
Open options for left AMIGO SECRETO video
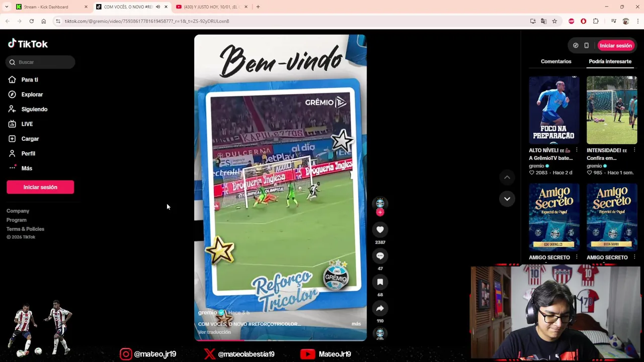point(577,257)
